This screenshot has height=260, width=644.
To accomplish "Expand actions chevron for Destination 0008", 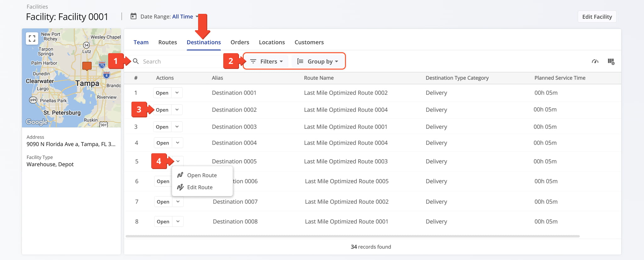I will pyautogui.click(x=178, y=222).
